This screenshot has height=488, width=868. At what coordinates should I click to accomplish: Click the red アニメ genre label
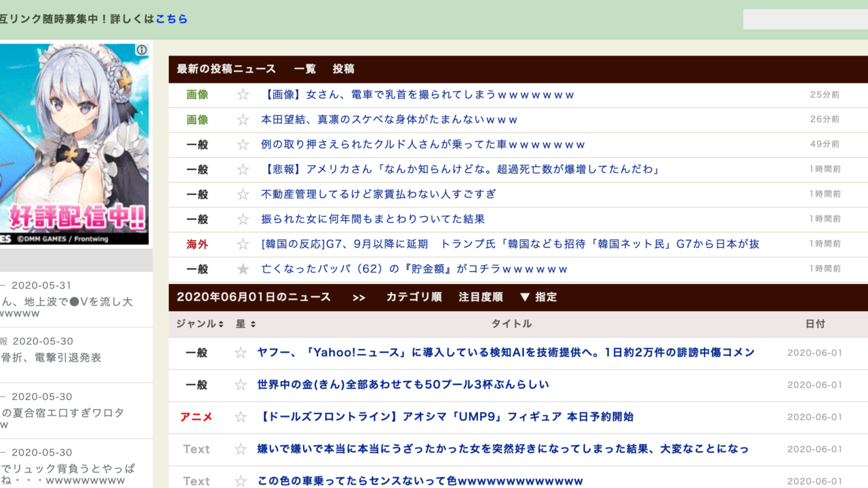tap(196, 417)
